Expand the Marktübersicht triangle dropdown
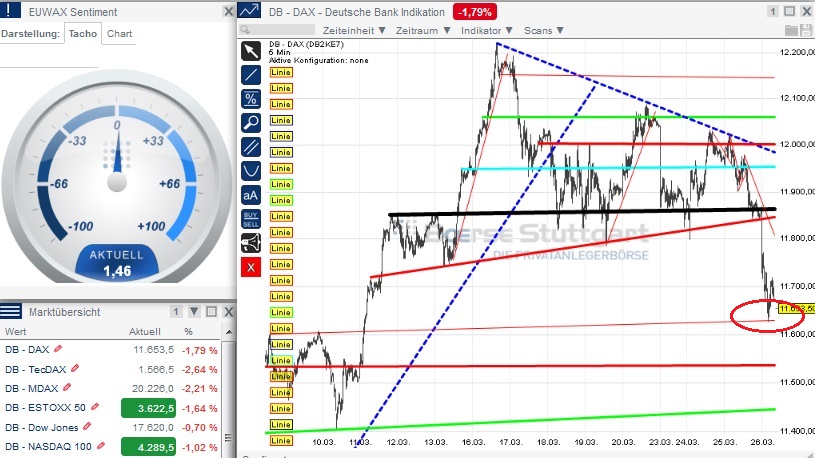Image resolution: width=815 pixels, height=458 pixels. (194, 311)
